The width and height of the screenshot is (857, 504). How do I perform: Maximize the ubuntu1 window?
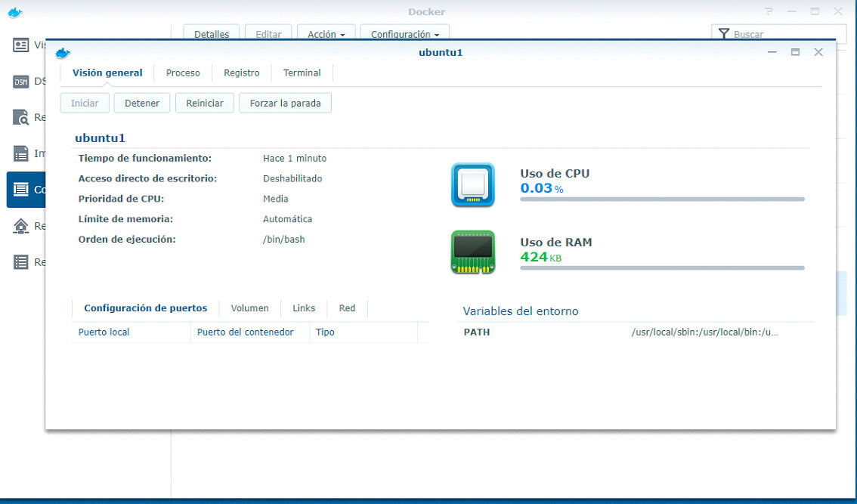pos(795,52)
